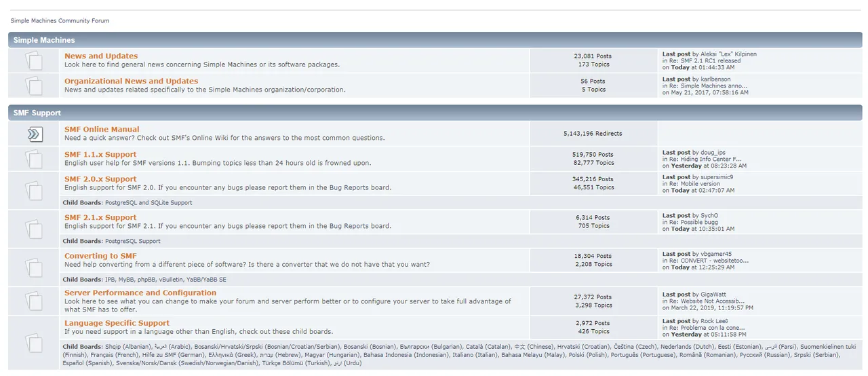View profile of vbgamer45
This screenshot has width=868, height=376.
point(716,254)
